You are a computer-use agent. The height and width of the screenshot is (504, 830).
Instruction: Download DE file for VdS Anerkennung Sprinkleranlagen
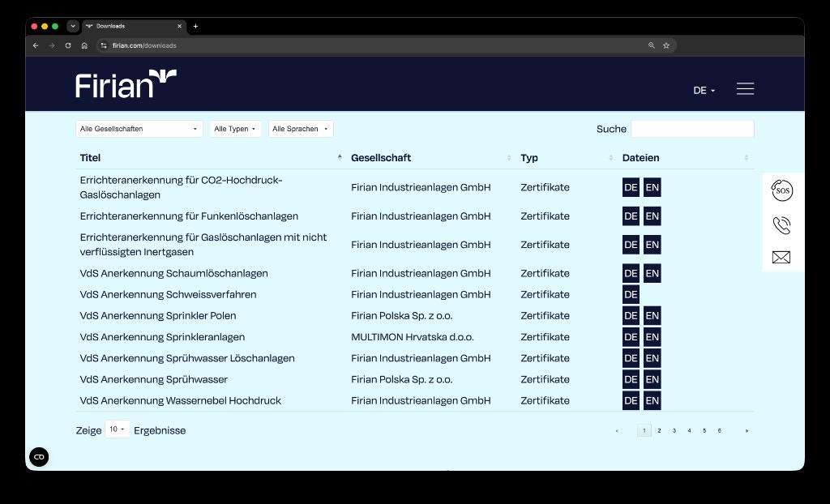click(631, 337)
